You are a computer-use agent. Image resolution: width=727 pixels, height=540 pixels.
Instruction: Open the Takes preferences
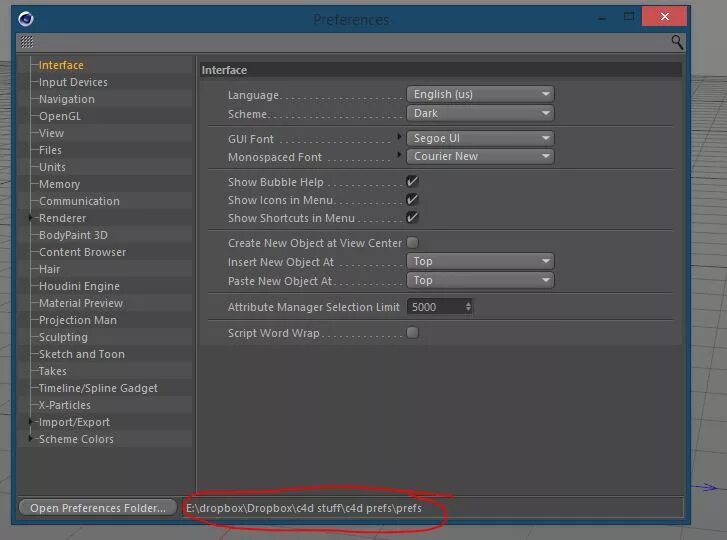click(53, 371)
